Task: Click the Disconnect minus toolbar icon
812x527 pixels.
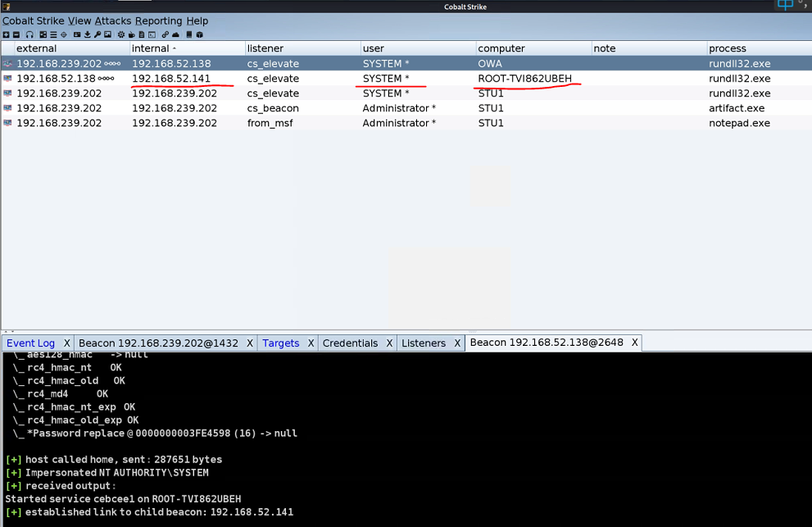Action: [16, 34]
